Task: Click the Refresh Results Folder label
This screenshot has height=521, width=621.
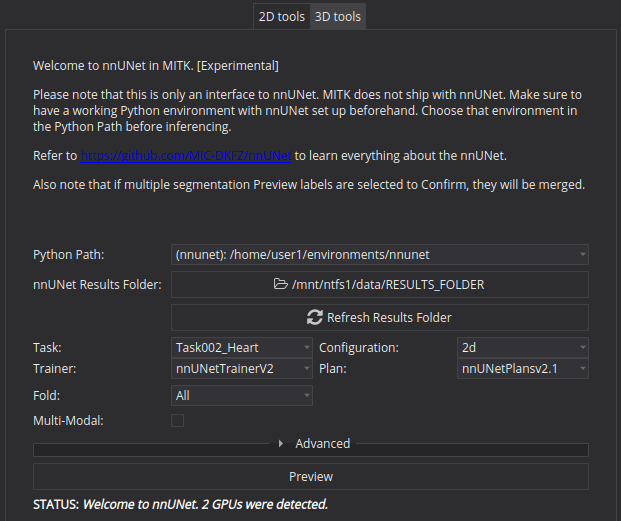Action: 389,318
